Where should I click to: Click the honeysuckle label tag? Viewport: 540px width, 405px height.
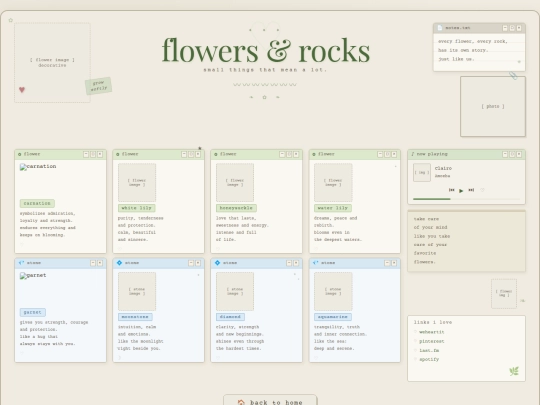[x=236, y=208]
